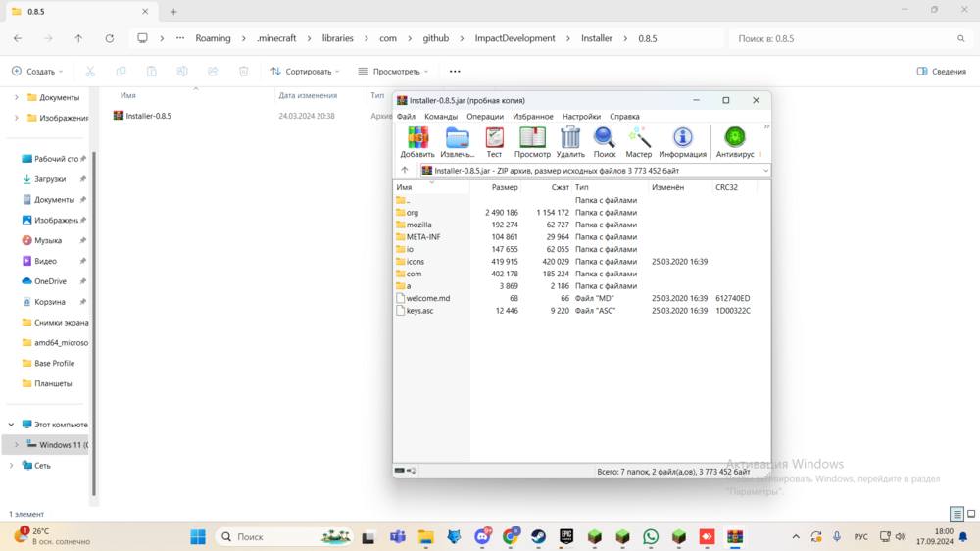Collapse the Этот компьютер tree node
The height and width of the screenshot is (551, 980).
11,425
